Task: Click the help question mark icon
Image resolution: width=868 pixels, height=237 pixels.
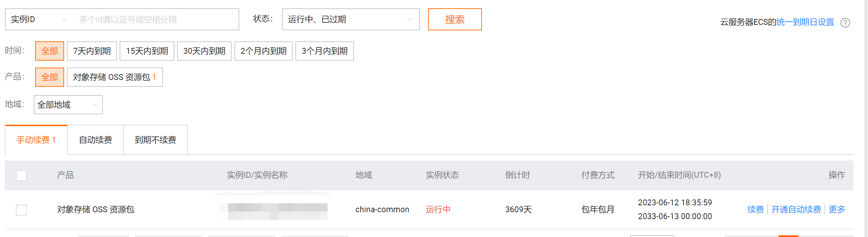Action: (845, 23)
